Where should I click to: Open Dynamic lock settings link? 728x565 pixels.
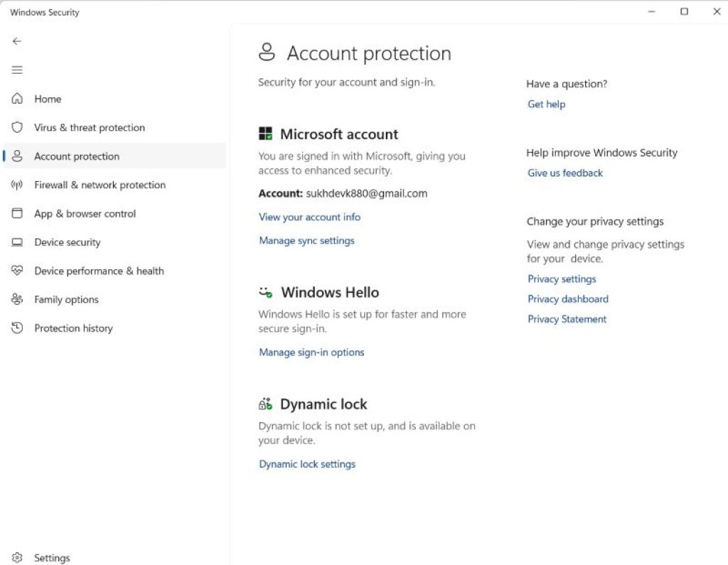coord(307,464)
